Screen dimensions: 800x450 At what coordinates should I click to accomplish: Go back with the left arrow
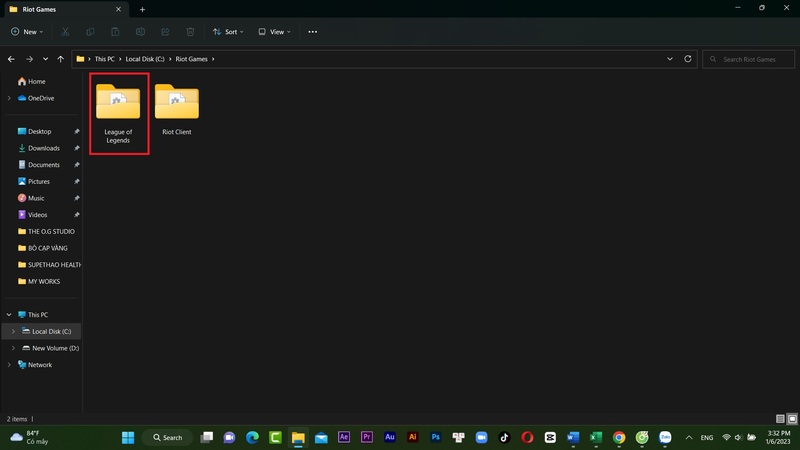tap(11, 59)
